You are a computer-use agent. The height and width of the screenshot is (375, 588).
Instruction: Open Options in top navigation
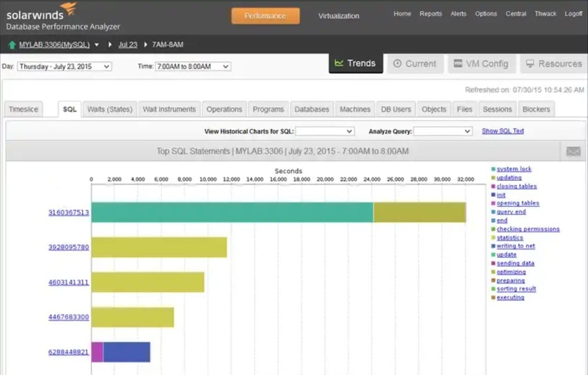(x=486, y=13)
